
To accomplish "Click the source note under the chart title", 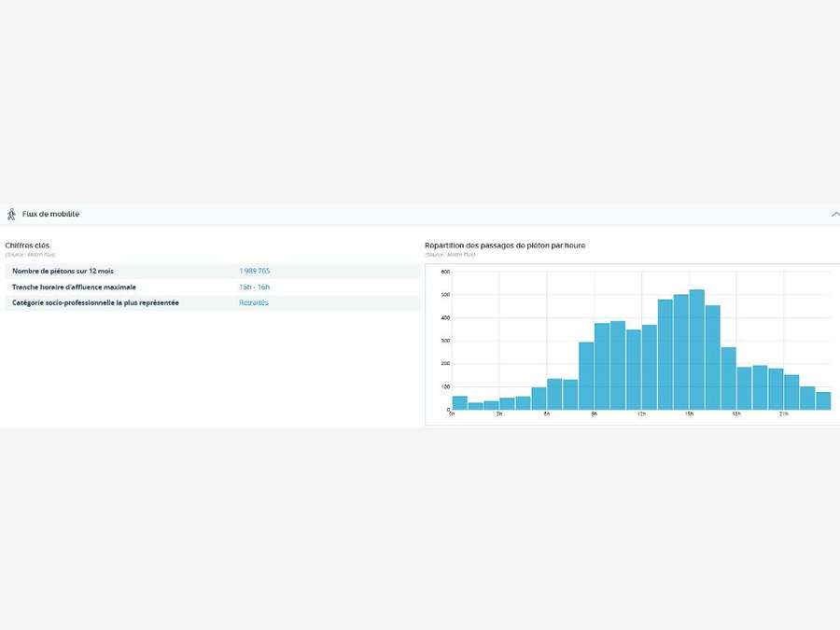I will click(450, 255).
